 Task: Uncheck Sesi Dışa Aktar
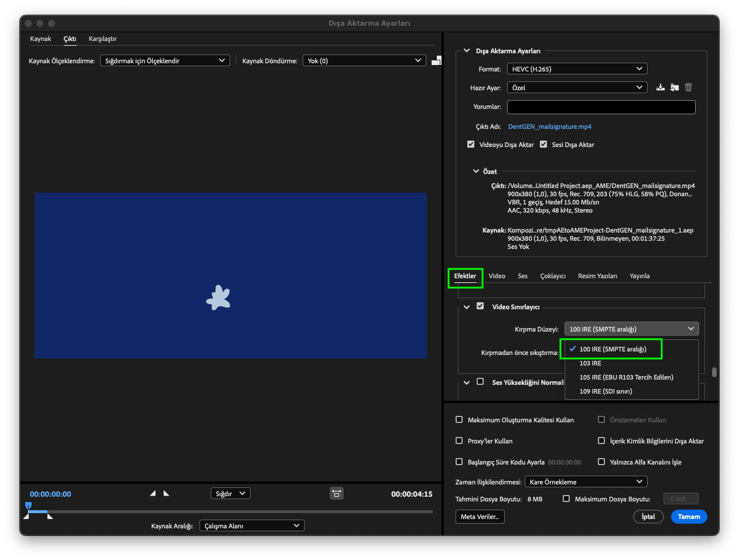pyautogui.click(x=543, y=144)
